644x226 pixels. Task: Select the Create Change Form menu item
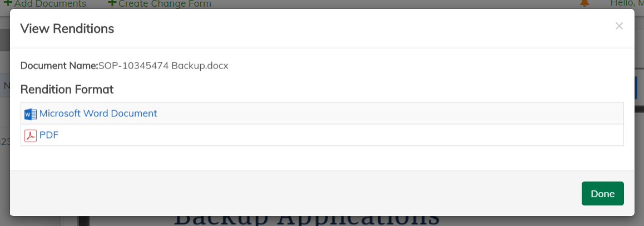[x=165, y=4]
